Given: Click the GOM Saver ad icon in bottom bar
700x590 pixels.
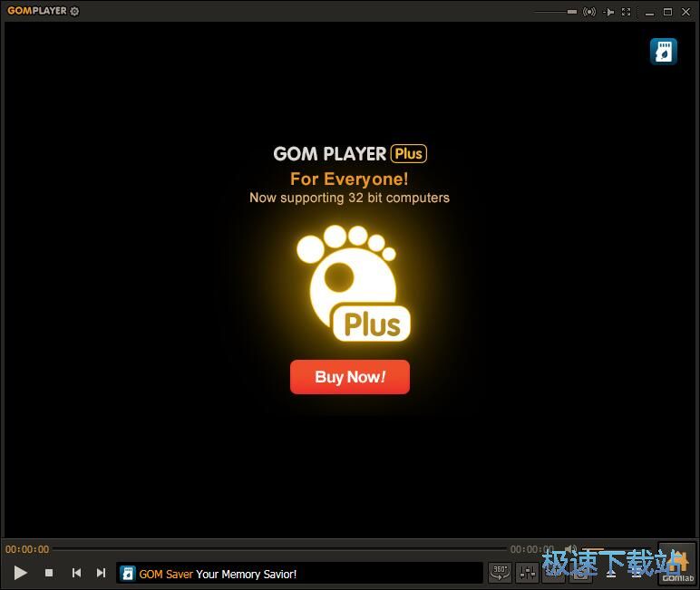Looking at the screenshot, I should 128,574.
